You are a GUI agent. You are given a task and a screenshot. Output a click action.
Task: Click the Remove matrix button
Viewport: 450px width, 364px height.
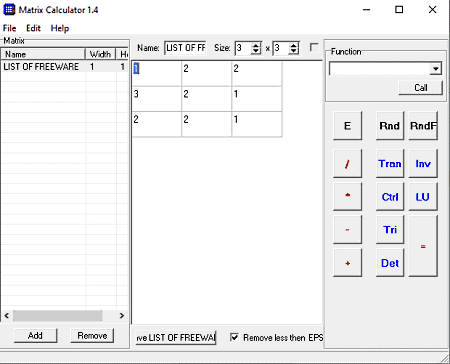pos(92,335)
